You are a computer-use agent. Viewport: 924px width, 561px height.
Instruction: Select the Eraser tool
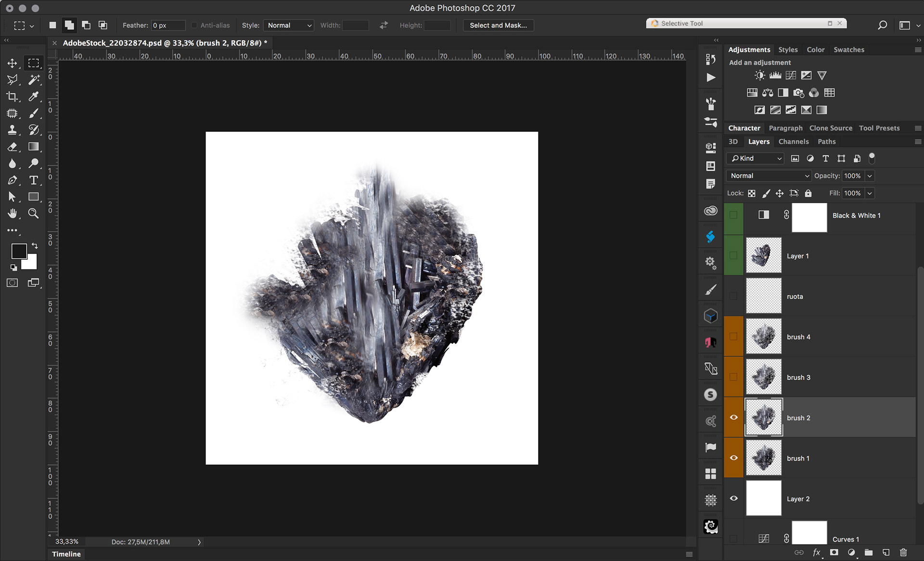pos(12,147)
